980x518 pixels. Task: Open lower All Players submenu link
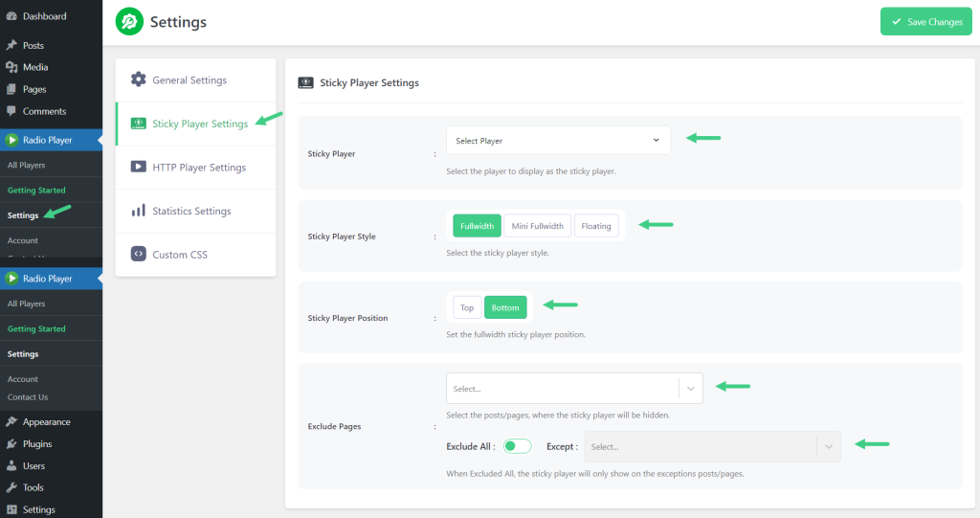click(x=26, y=304)
